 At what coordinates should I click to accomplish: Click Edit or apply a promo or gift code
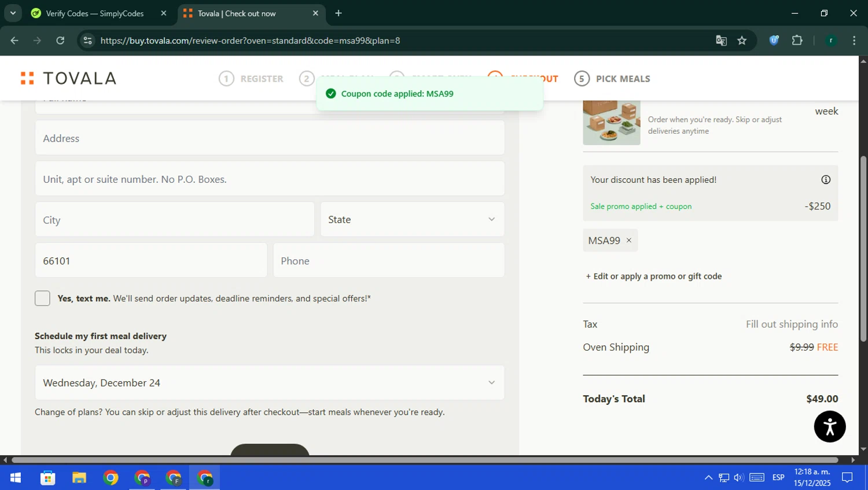pos(654,277)
